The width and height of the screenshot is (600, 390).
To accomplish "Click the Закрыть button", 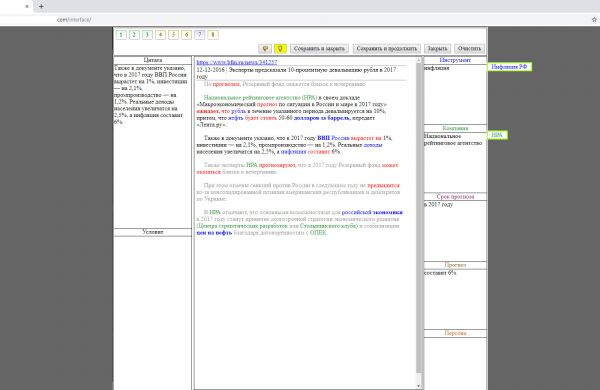I will point(437,49).
